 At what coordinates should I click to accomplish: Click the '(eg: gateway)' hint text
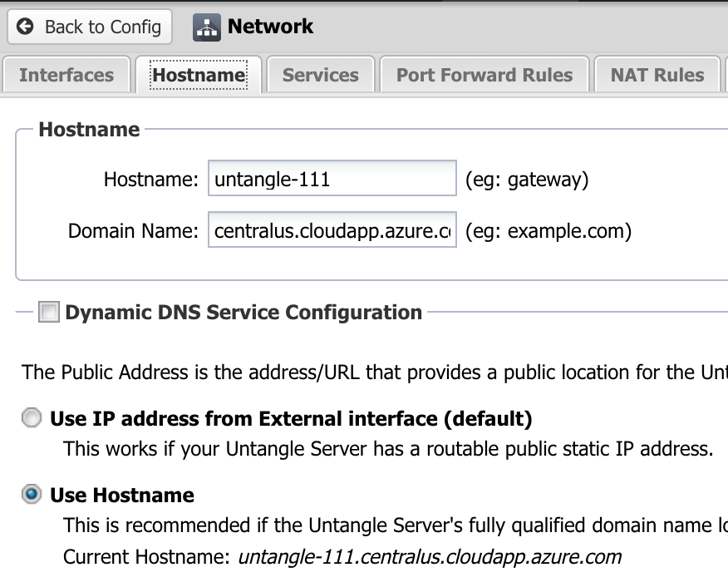[527, 180]
